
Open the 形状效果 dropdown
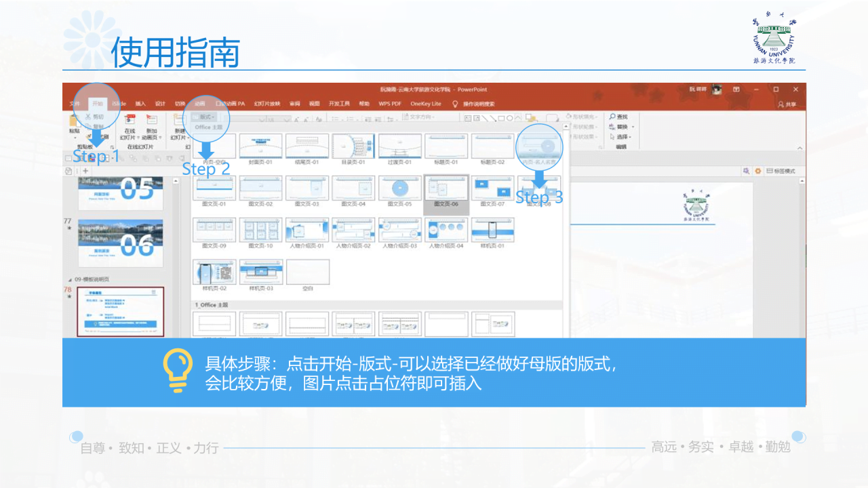click(x=583, y=136)
